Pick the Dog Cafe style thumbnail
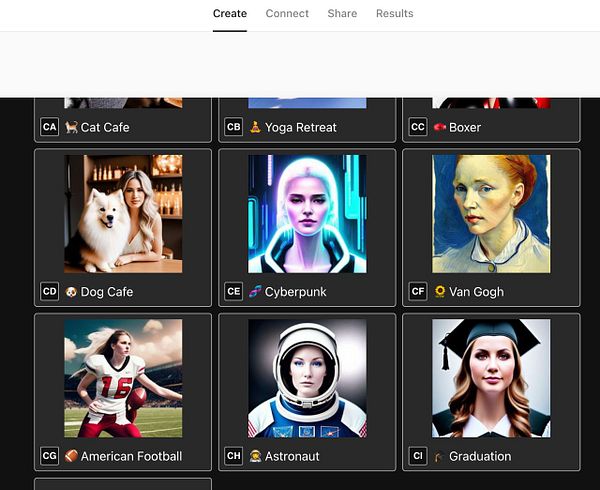 (x=123, y=214)
